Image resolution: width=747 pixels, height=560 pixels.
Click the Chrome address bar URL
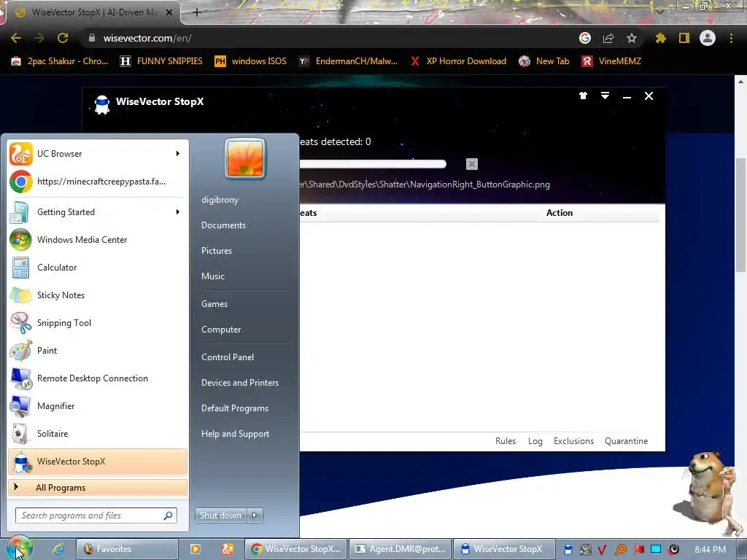click(x=147, y=38)
